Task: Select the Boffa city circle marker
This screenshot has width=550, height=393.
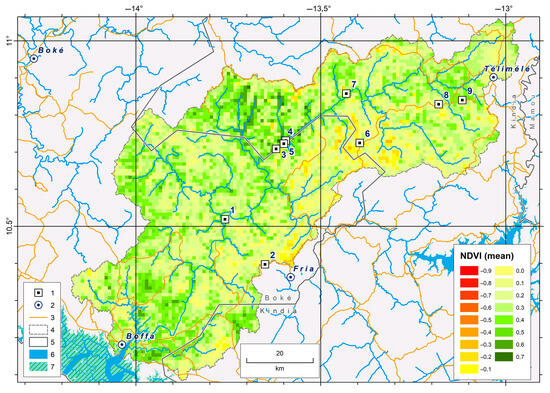Action: click(x=122, y=345)
